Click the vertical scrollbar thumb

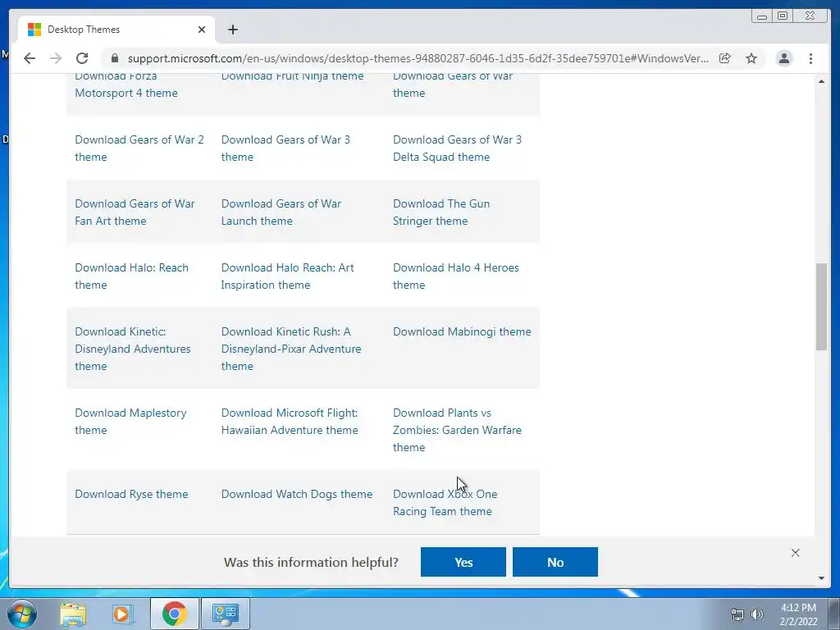(x=821, y=307)
